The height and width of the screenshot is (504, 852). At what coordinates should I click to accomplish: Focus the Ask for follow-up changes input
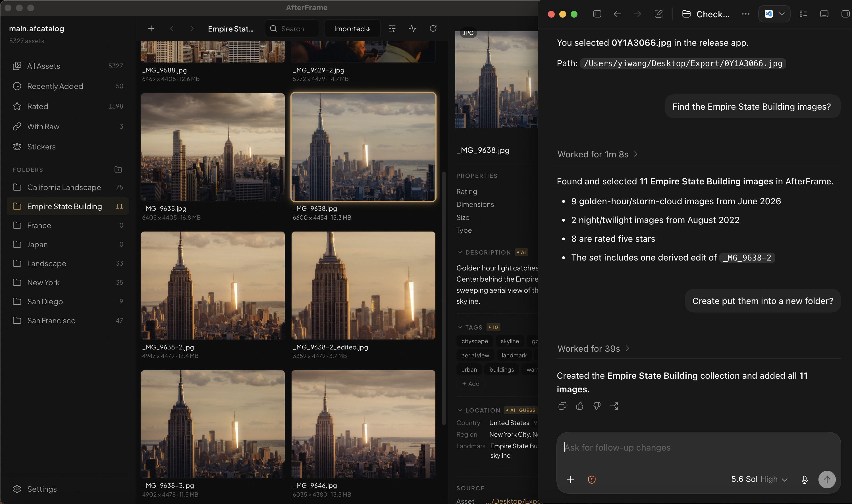click(698, 448)
